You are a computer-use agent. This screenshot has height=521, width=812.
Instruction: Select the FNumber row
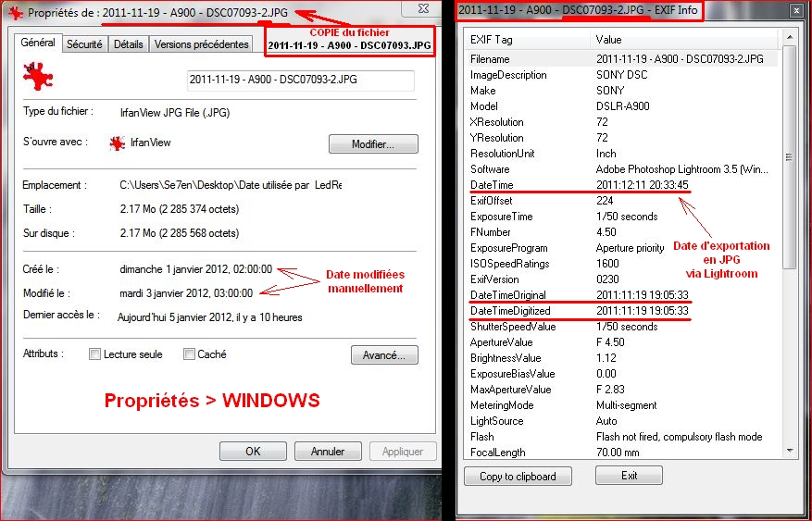pos(621,232)
